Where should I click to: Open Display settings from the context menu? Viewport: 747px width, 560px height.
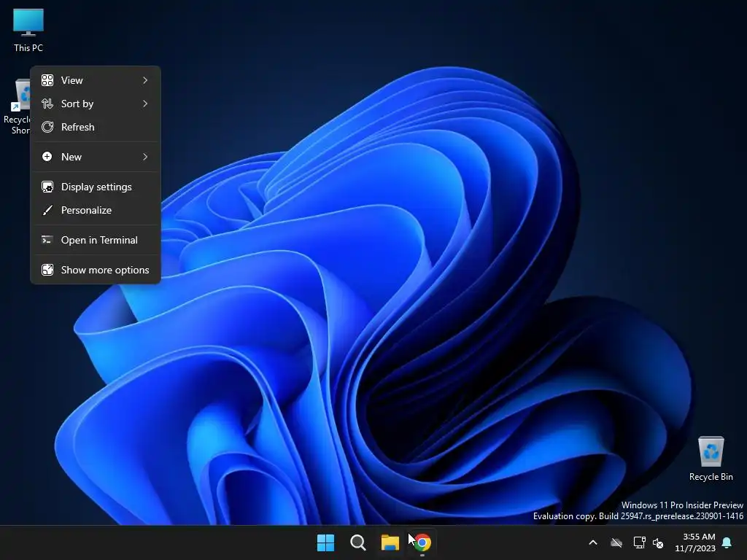click(x=96, y=187)
